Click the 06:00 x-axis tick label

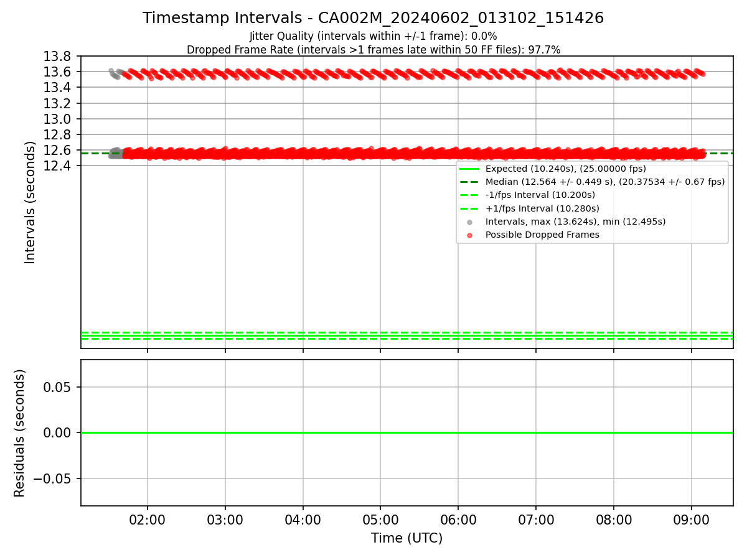pyautogui.click(x=458, y=521)
